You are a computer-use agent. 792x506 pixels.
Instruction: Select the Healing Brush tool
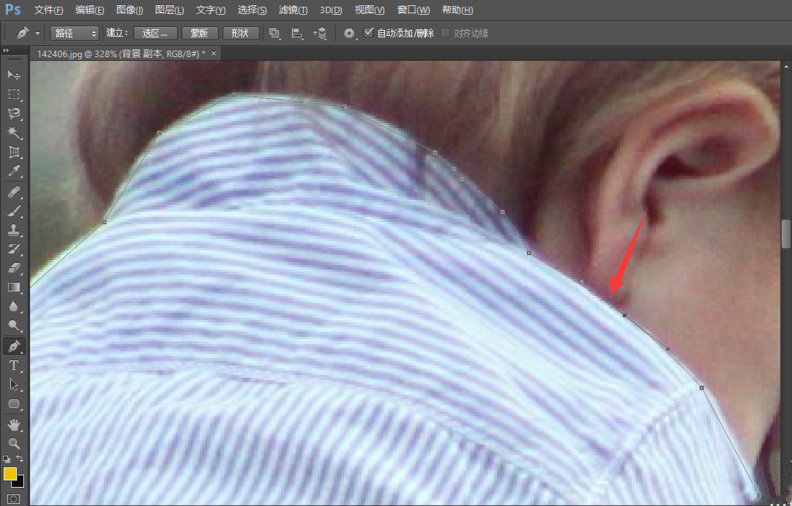14,192
